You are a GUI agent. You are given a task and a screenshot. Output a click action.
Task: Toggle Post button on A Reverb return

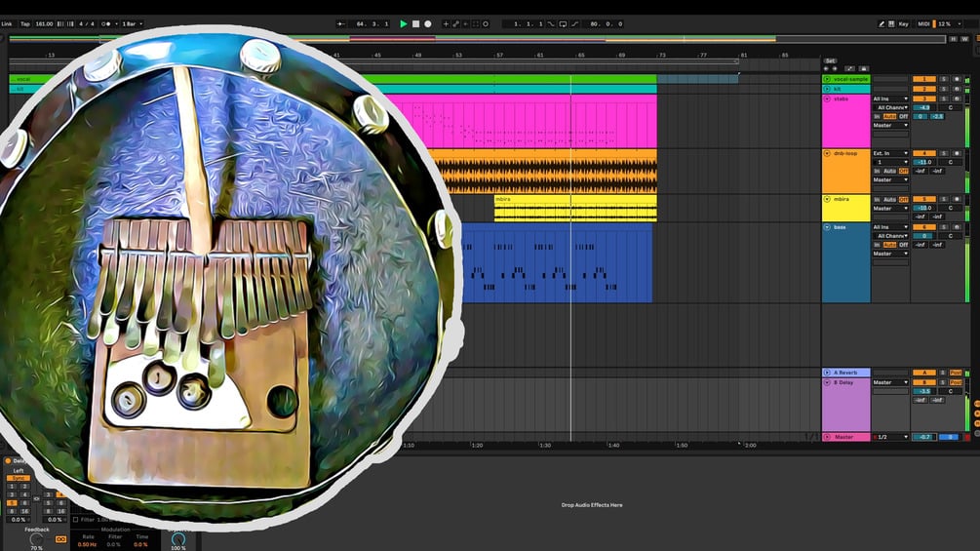coord(957,373)
